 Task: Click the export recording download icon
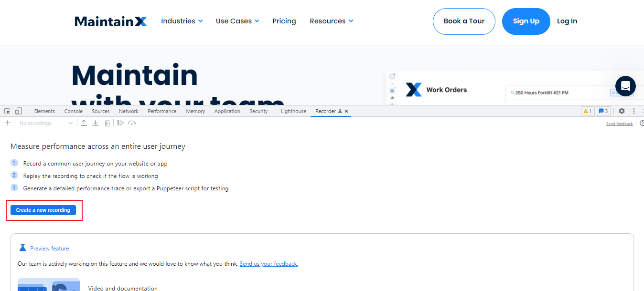point(96,123)
